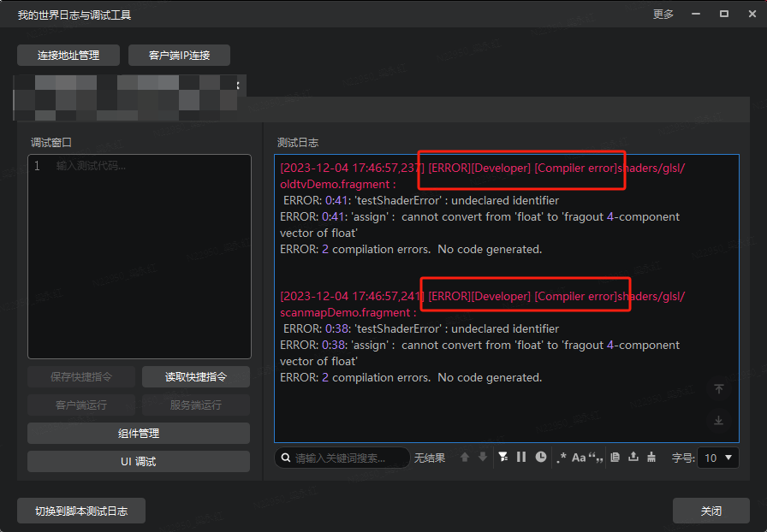Open the 更多 menu in title bar
767x532 pixels.
coord(663,15)
